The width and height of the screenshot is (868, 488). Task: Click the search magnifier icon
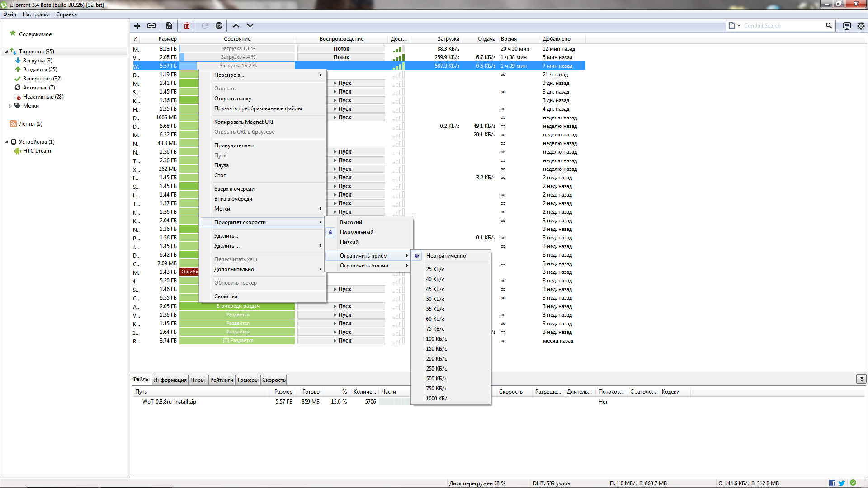829,26
